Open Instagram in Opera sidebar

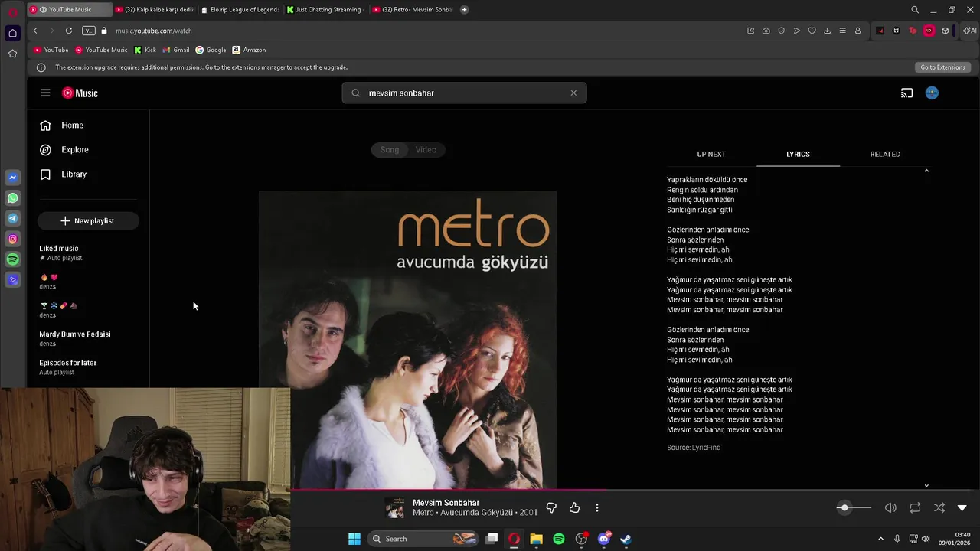[x=12, y=240]
